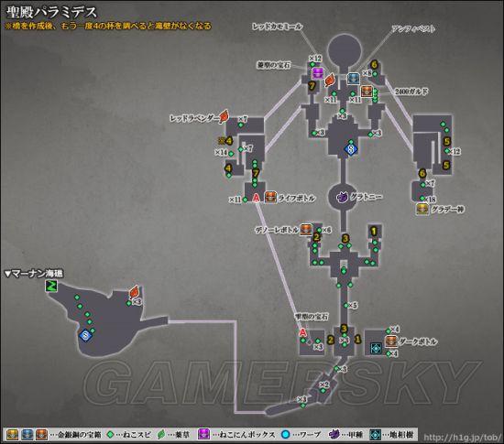Open the blue treasure chest below the round chamber
The image size is (504, 444).
pyautogui.click(x=353, y=78)
